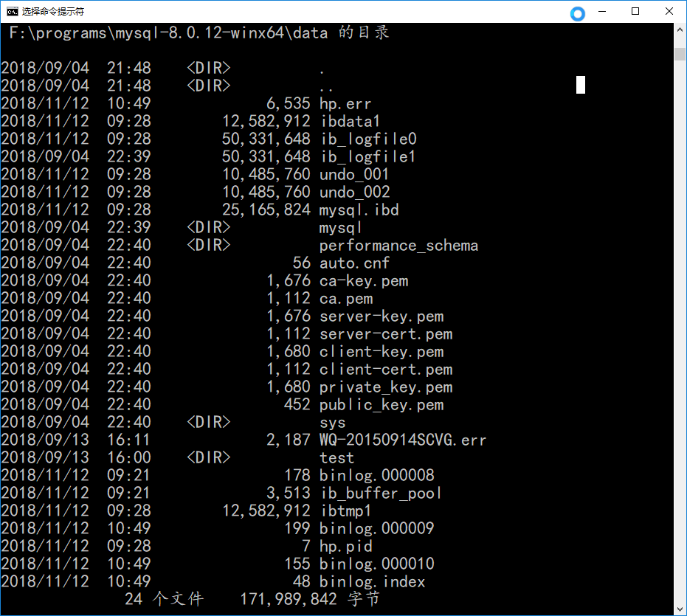Click the Command Prompt icon in title bar
687x616 pixels.
(x=12, y=11)
